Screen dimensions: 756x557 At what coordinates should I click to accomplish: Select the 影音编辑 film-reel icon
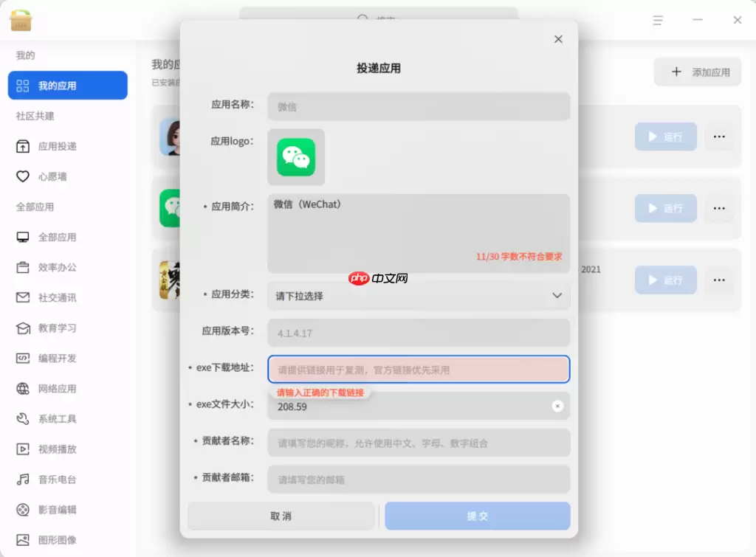[22, 509]
